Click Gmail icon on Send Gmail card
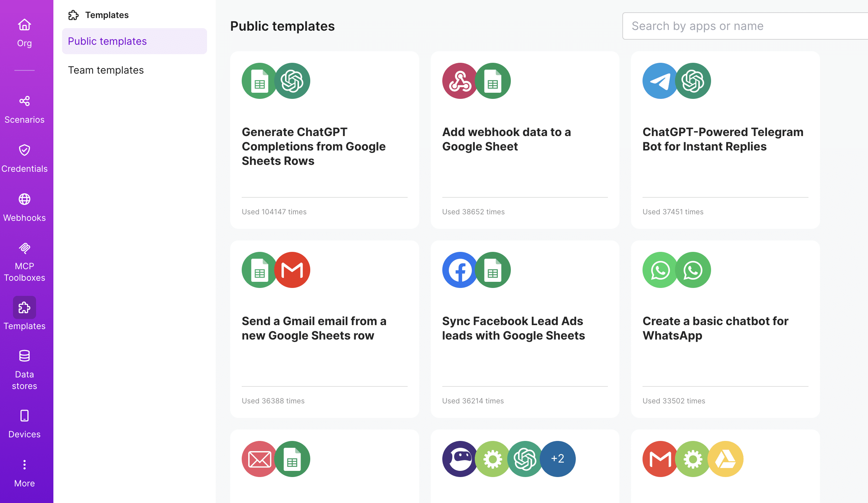The image size is (868, 503). (x=293, y=270)
